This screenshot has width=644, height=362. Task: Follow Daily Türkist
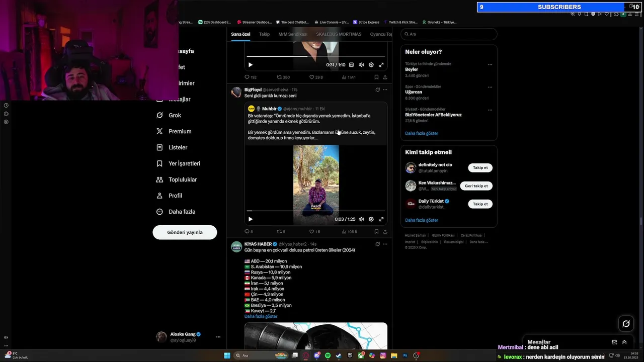click(480, 204)
